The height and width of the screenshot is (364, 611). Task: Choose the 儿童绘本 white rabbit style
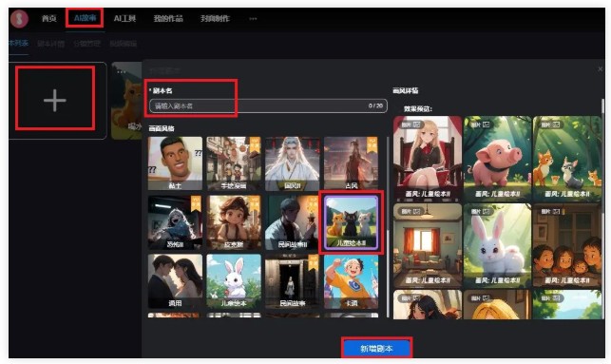(234, 281)
